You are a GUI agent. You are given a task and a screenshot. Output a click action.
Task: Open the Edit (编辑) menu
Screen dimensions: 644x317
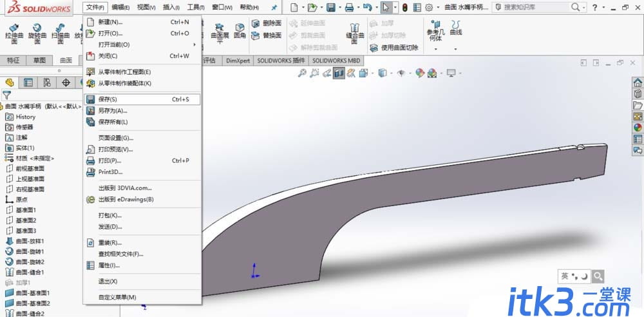point(121,7)
